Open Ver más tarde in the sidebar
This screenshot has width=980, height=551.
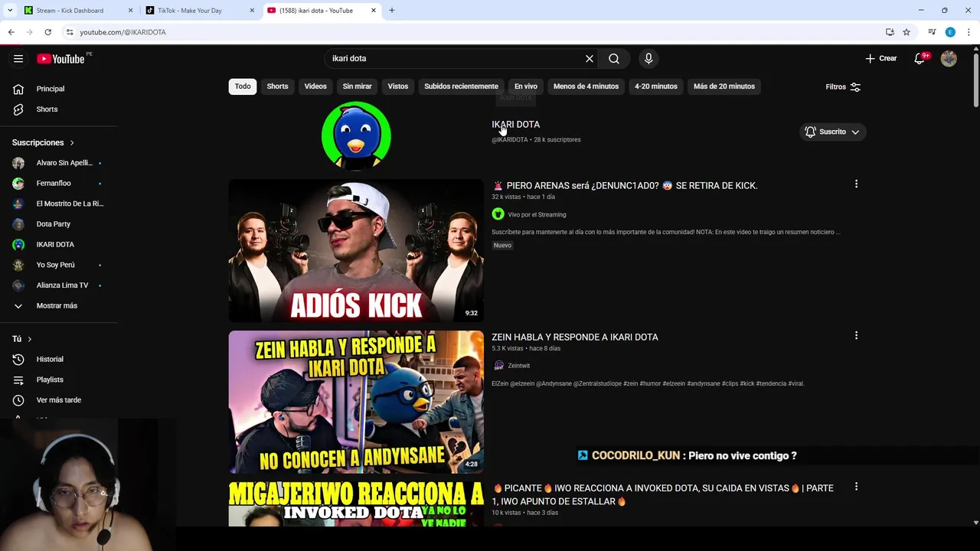click(58, 400)
